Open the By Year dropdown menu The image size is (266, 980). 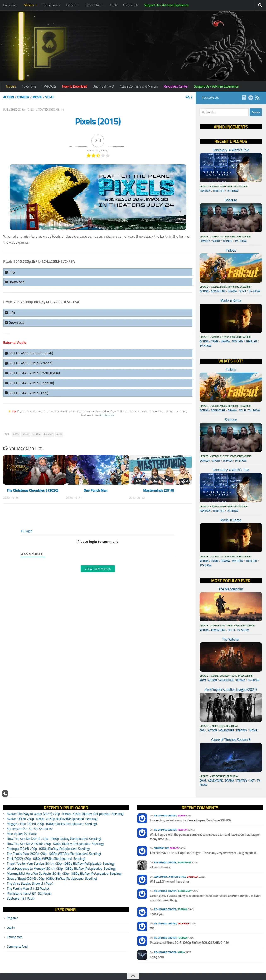[x=73, y=5]
